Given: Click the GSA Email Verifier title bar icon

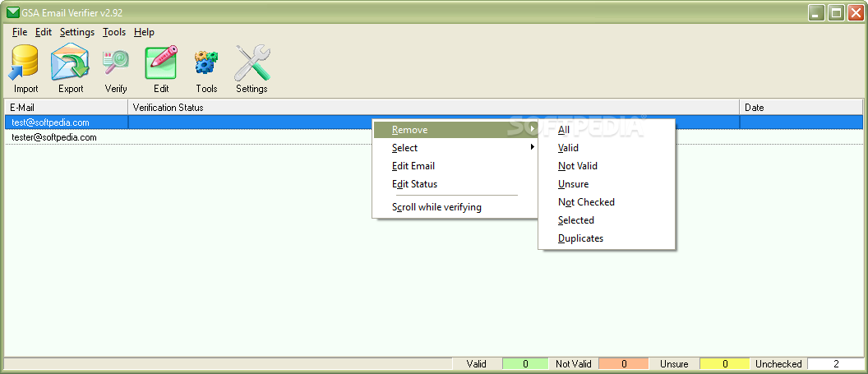Looking at the screenshot, I should point(12,12).
